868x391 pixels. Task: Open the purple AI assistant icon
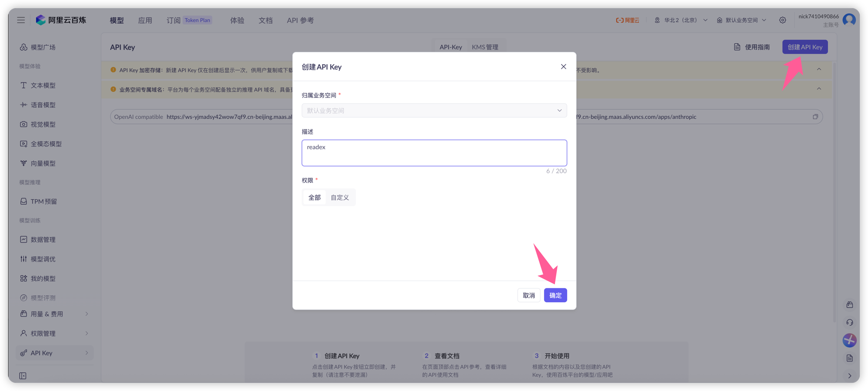pos(850,340)
